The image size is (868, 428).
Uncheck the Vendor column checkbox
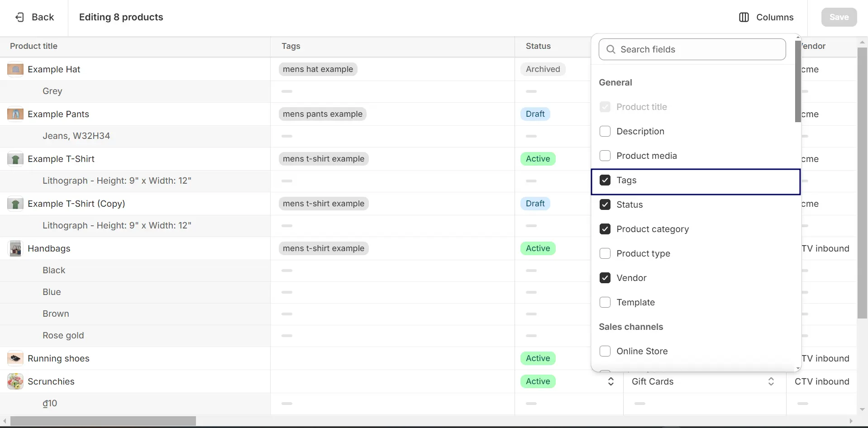pos(605,278)
